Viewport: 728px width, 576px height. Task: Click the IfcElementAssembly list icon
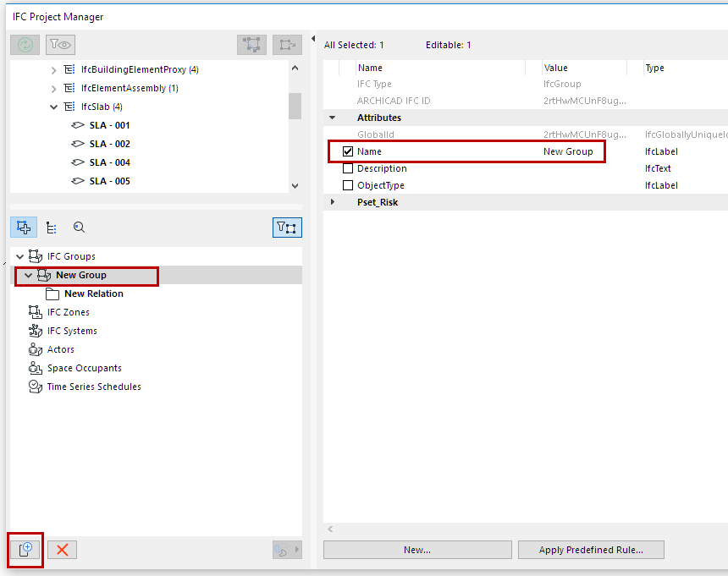pos(69,88)
